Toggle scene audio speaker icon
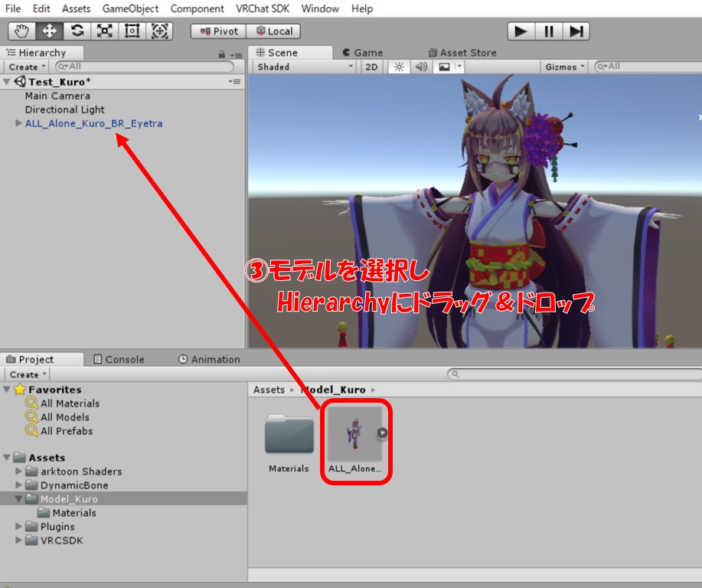Screen dimensions: 702x588 (420, 67)
